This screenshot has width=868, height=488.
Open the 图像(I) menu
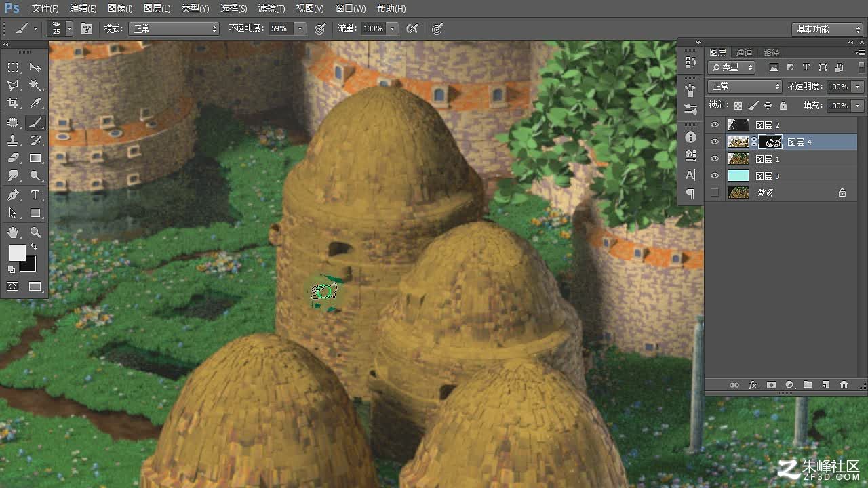point(120,9)
